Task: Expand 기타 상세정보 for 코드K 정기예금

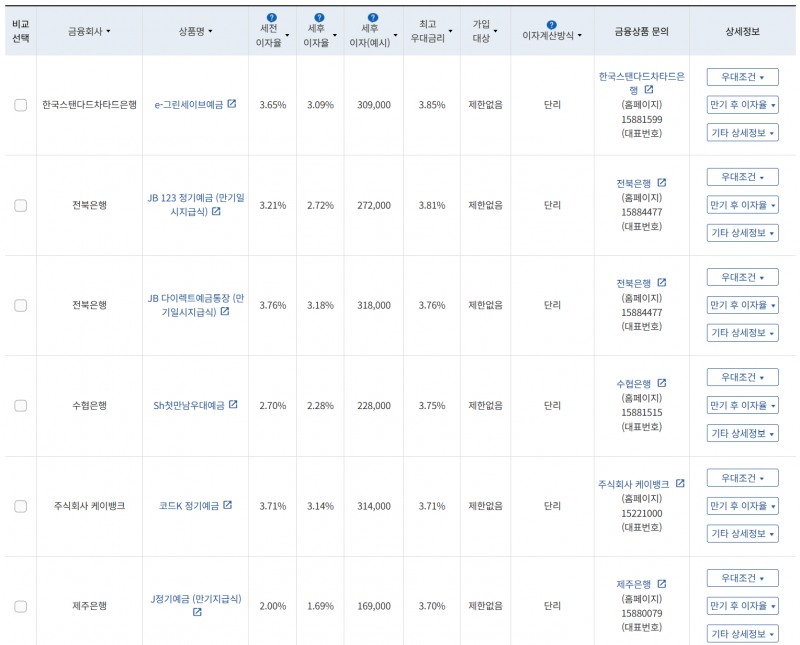Action: [742, 533]
